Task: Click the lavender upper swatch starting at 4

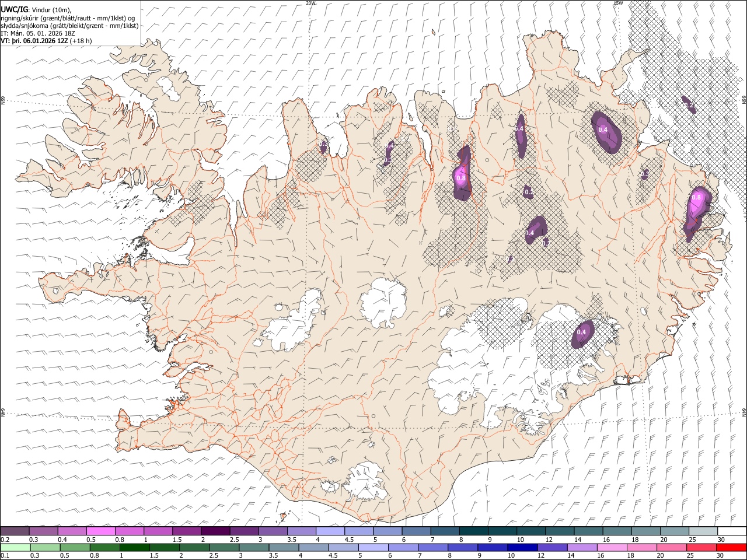Action: pyautogui.click(x=330, y=531)
